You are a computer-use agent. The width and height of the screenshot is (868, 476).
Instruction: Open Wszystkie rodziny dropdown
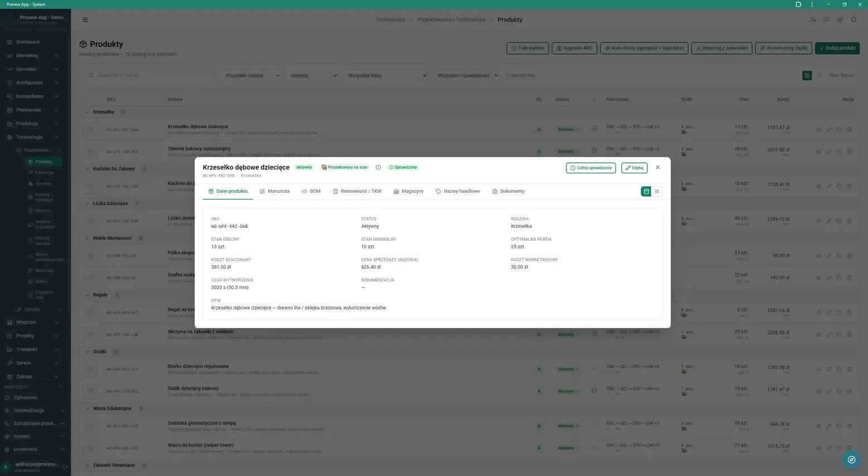(x=252, y=75)
